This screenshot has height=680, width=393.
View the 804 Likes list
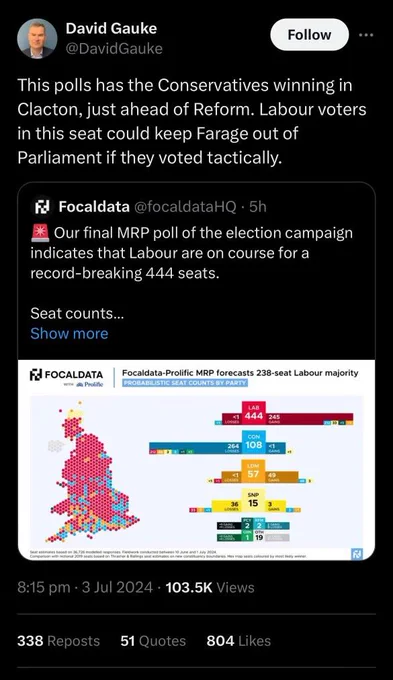pyautogui.click(x=239, y=641)
